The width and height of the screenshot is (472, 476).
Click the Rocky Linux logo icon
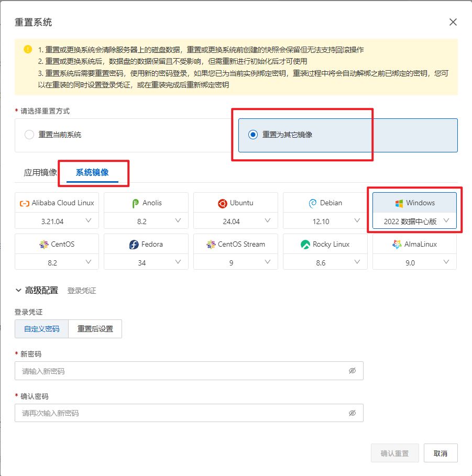coord(305,245)
